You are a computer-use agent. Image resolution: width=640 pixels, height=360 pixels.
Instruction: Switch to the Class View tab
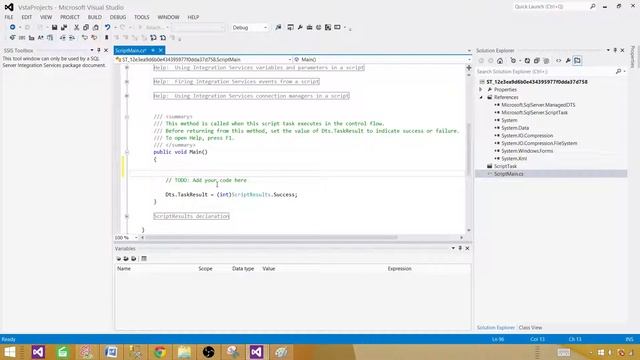tap(530, 328)
